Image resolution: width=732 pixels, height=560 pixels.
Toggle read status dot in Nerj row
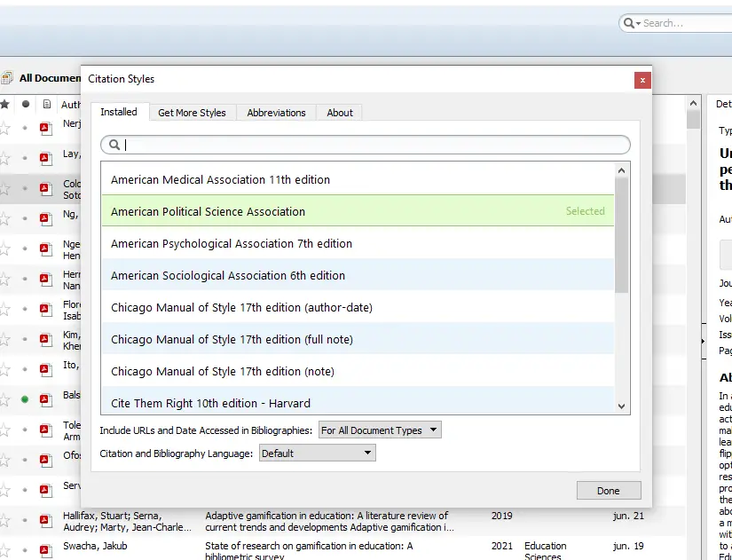click(x=25, y=128)
